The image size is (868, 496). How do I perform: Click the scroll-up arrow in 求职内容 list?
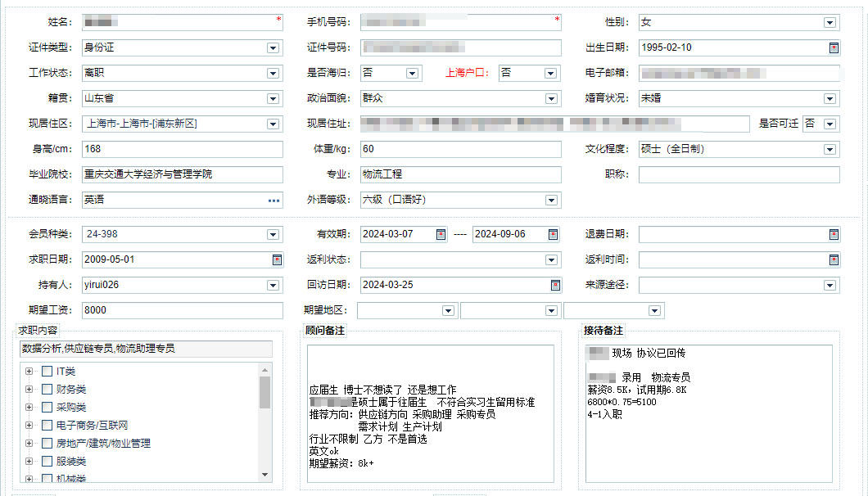264,370
